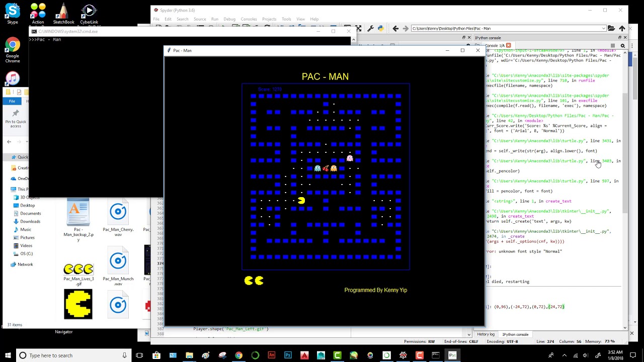This screenshot has height=362, width=644.
Task: Open File tab in File Explorer
Action: coord(12,101)
